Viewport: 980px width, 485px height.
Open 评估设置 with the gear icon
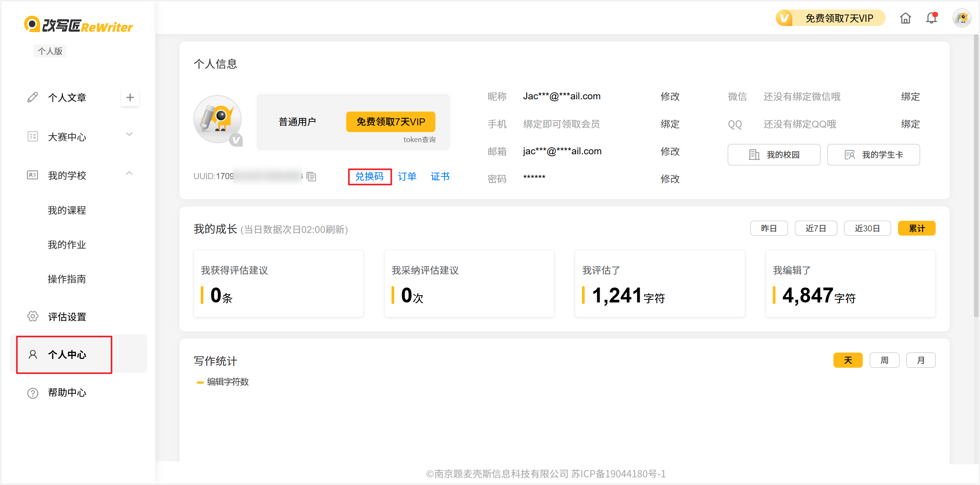pyautogui.click(x=33, y=316)
